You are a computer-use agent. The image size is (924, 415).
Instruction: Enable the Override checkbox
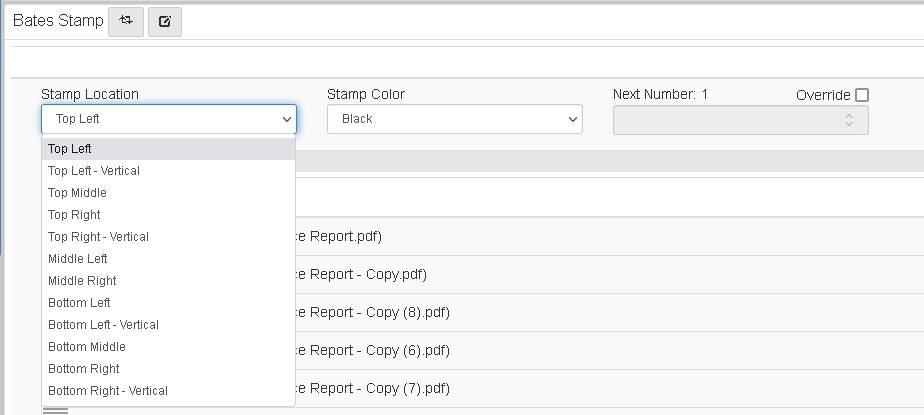click(x=862, y=95)
